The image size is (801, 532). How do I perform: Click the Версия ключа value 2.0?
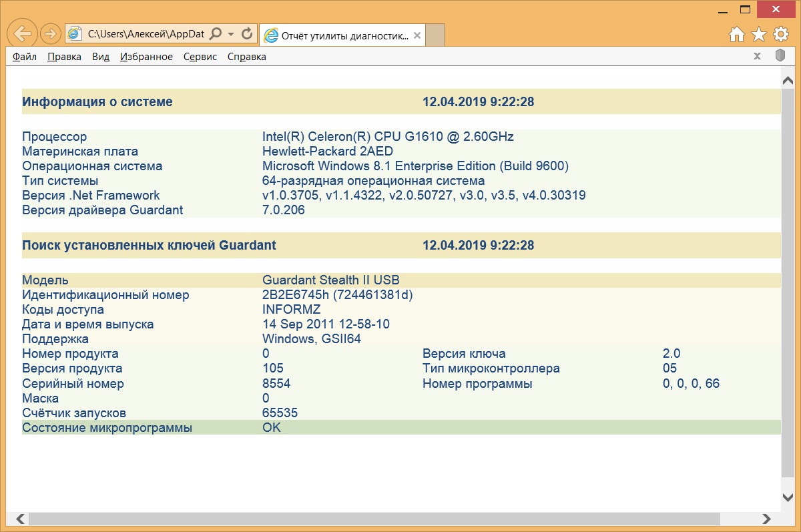click(x=672, y=354)
